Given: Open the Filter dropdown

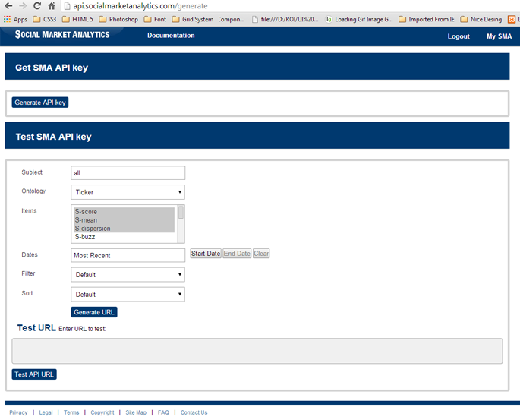Looking at the screenshot, I should coord(128,275).
